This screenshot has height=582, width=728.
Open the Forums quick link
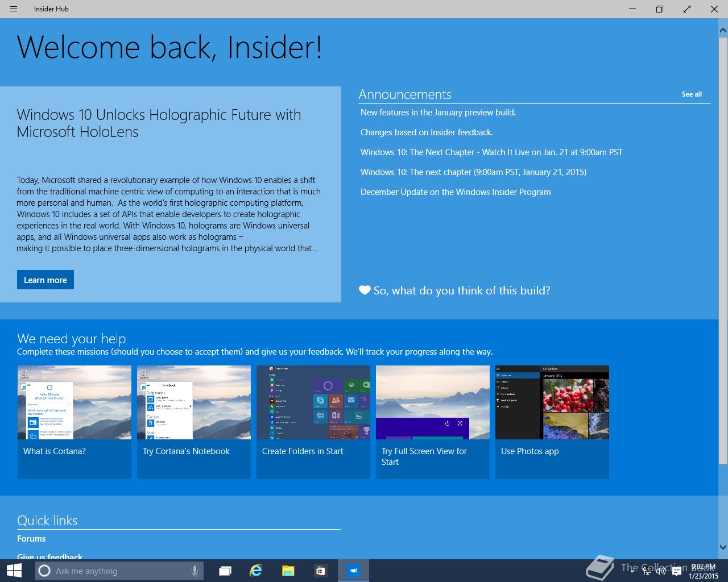[x=31, y=539]
